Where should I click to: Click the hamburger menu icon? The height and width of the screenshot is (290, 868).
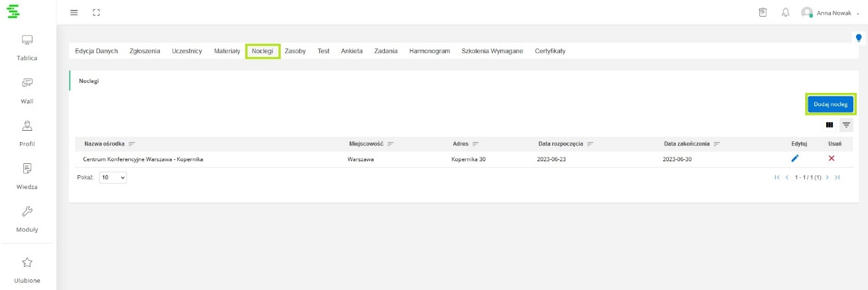74,13
